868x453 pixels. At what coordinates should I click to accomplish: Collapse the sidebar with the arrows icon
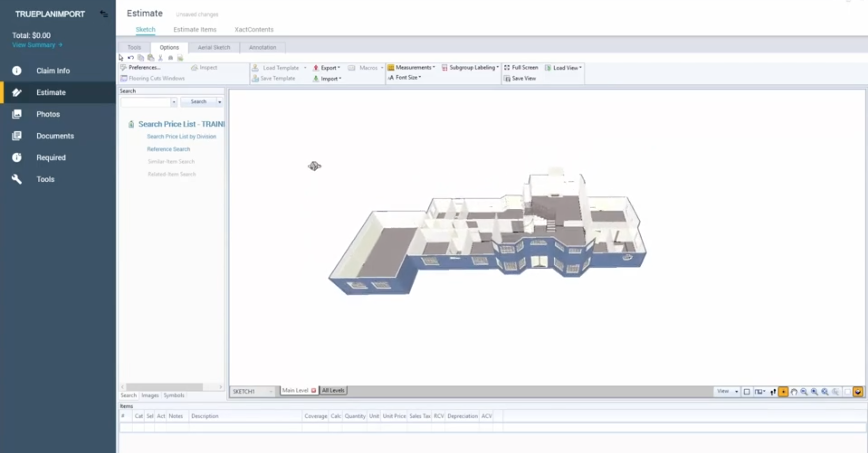click(x=104, y=14)
